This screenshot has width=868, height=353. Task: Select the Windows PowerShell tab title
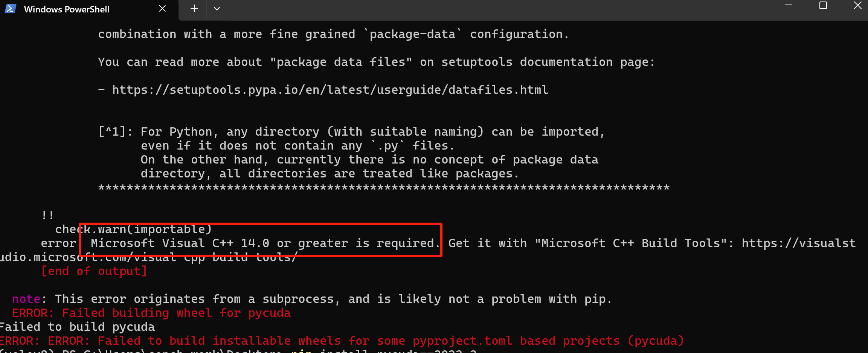tap(67, 9)
